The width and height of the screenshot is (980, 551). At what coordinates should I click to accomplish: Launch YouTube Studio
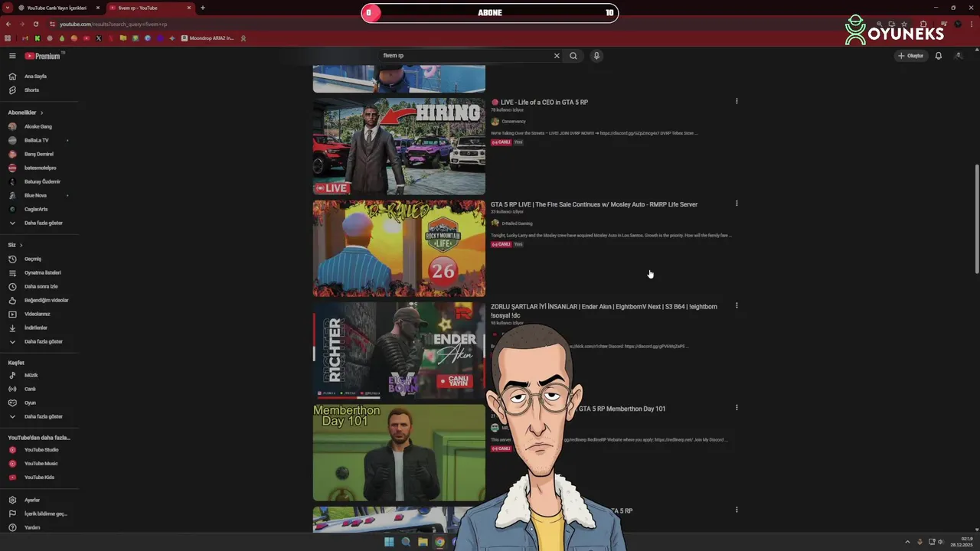pos(41,450)
